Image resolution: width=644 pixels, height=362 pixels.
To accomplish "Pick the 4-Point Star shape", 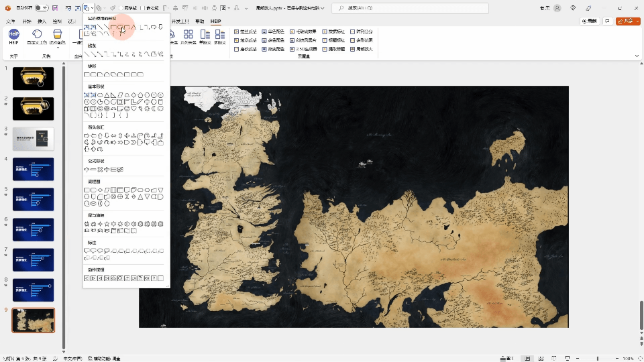I will tap(100, 224).
